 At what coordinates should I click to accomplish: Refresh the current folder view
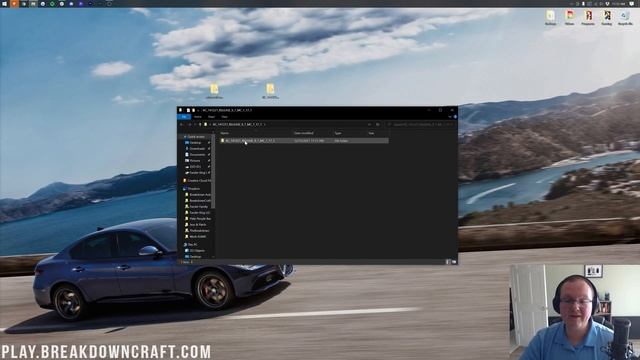click(378, 124)
